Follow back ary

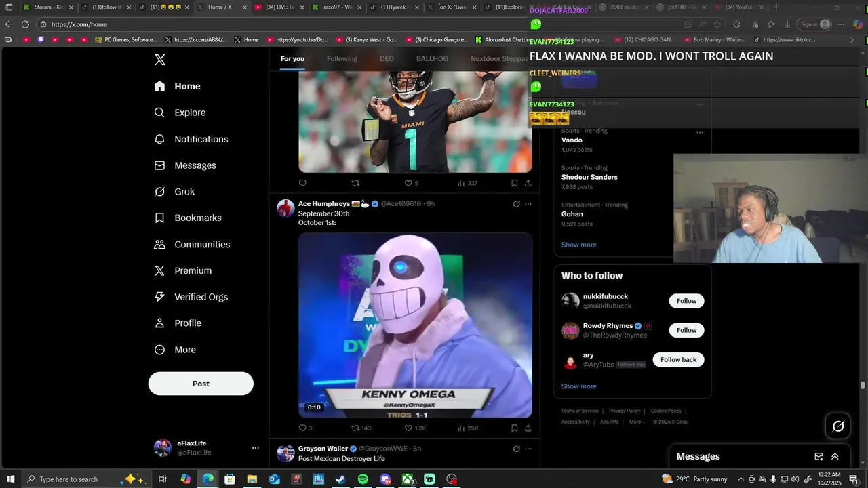[x=678, y=360]
